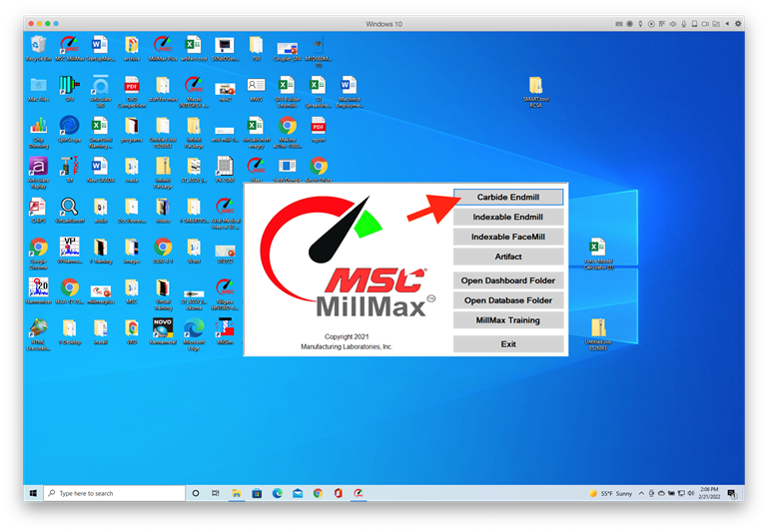The width and height of the screenshot is (768, 532).
Task: Open Task View from the taskbar
Action: coord(215,493)
